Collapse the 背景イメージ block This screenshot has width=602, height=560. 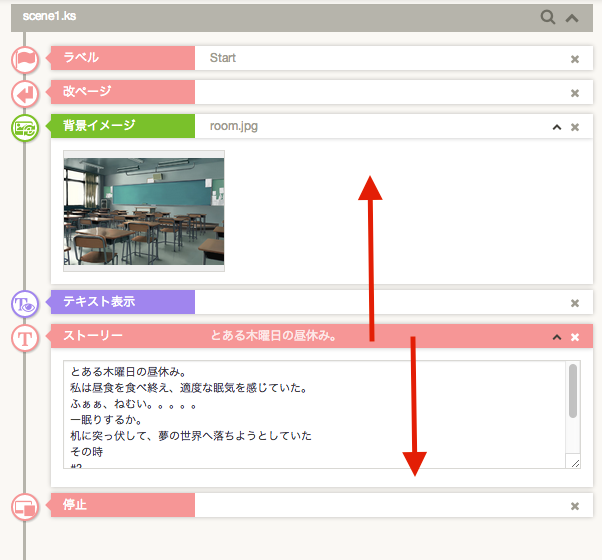click(x=556, y=127)
